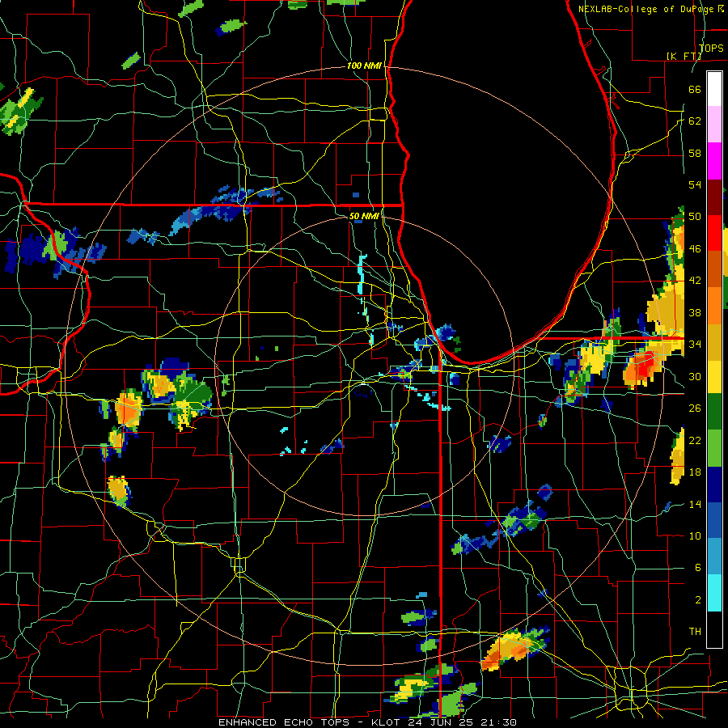Select the cyan legend swatch

(x=714, y=592)
